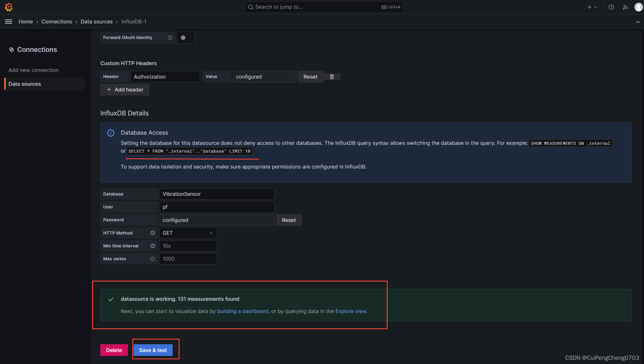Open the news RSS feed icon
The height and width of the screenshot is (364, 644).
click(625, 7)
